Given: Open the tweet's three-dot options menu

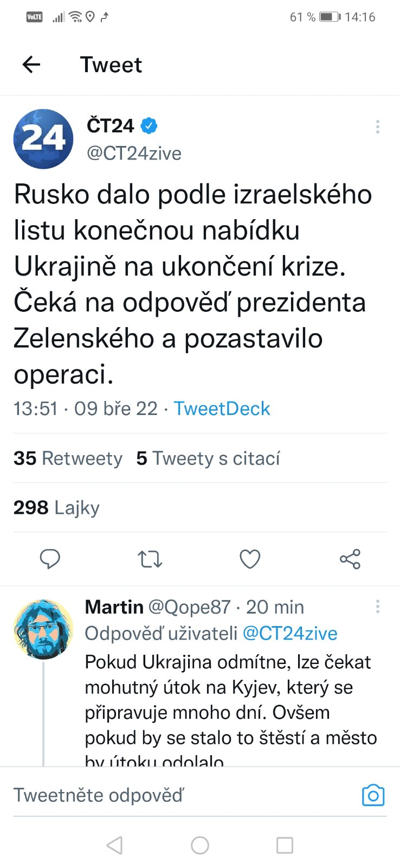Looking at the screenshot, I should point(377,127).
